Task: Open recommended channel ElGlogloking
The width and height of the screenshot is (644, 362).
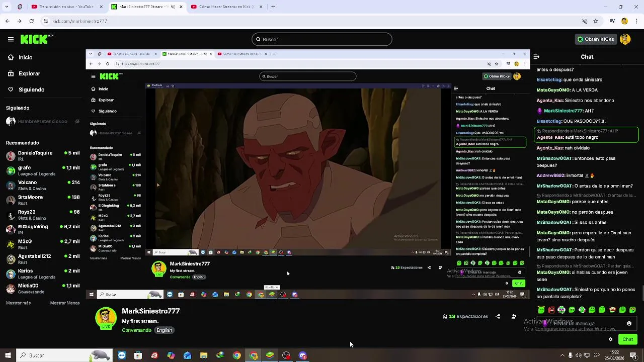Action: 43,229
